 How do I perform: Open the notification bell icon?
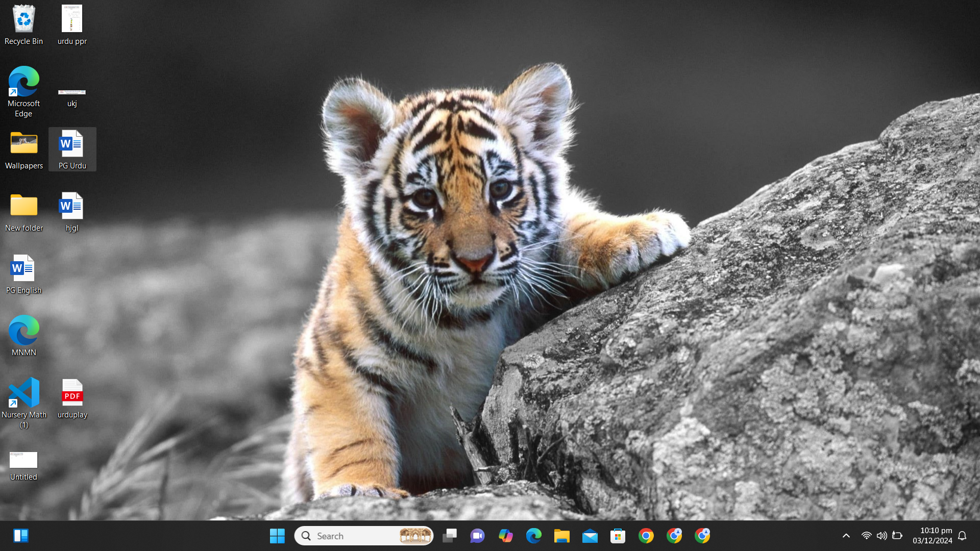(962, 536)
